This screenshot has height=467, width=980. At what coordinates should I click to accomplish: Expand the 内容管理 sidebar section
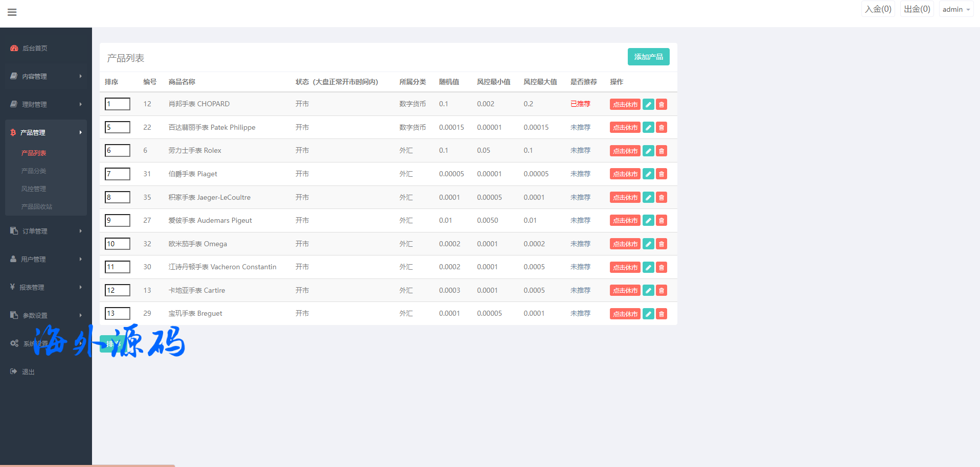[x=45, y=76]
